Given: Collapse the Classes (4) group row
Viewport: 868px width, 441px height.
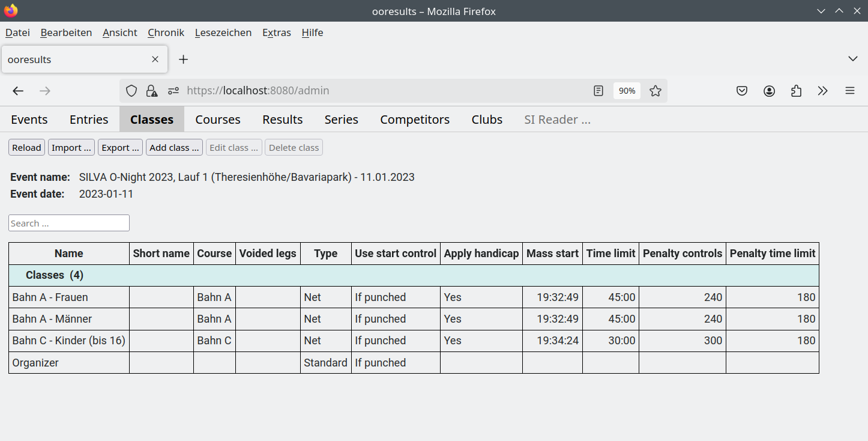Looking at the screenshot, I should click(x=414, y=275).
